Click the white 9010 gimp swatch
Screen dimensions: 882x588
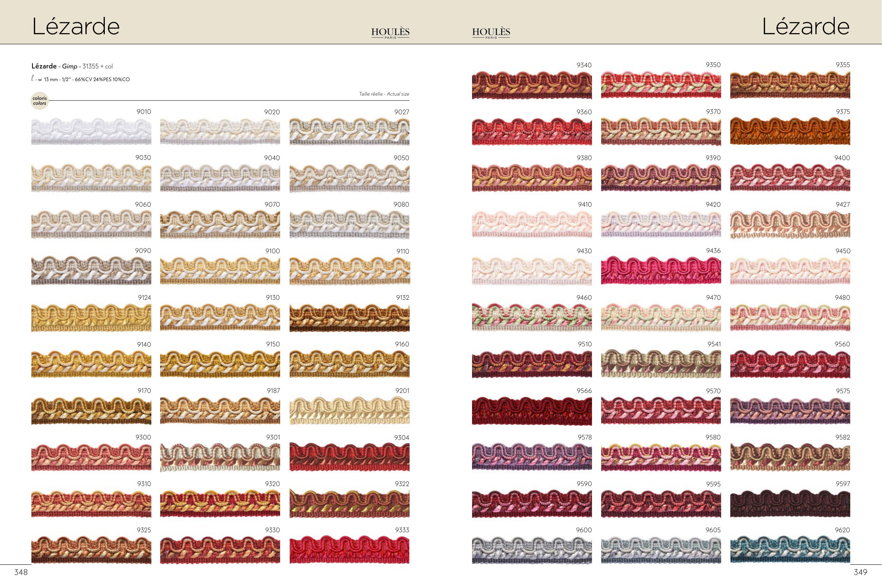click(91, 131)
